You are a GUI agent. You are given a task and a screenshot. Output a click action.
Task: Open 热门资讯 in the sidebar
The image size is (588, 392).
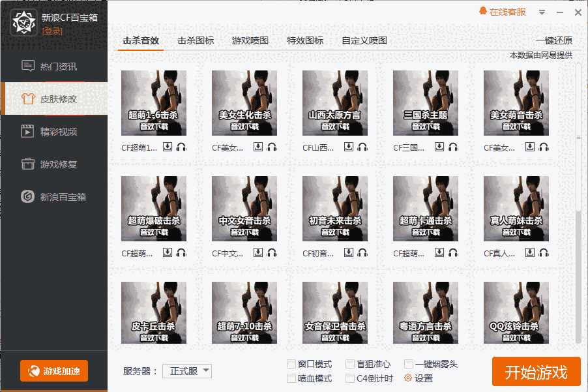tap(54, 66)
